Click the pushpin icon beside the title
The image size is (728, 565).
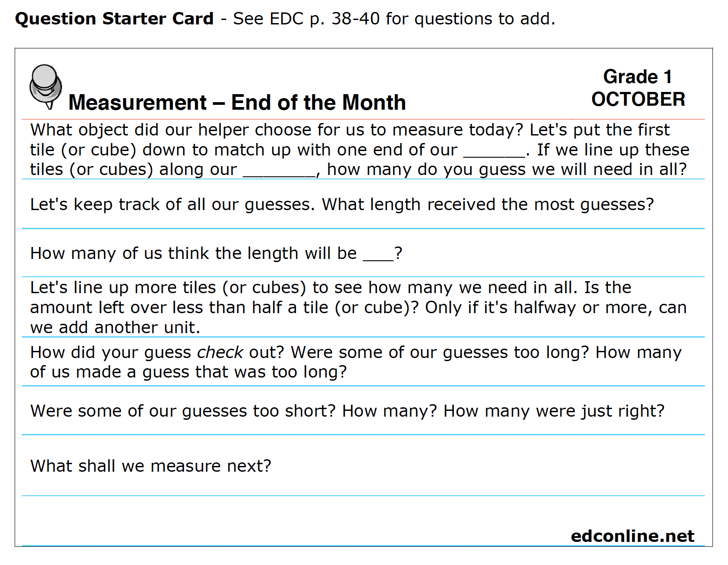(46, 87)
